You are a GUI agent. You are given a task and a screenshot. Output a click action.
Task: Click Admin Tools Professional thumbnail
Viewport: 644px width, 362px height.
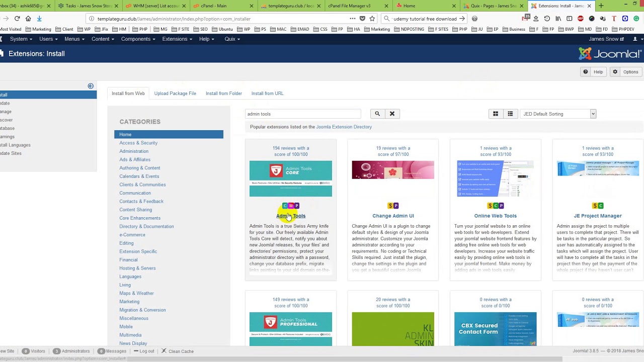tap(291, 329)
